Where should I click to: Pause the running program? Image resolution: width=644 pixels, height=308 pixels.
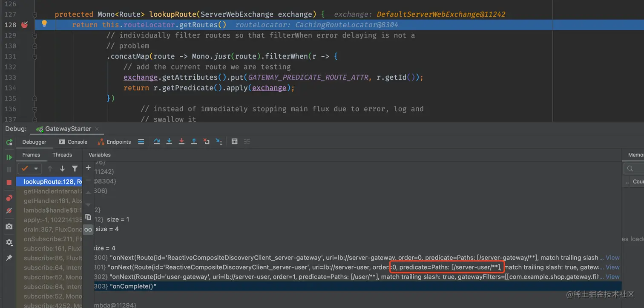(9, 170)
